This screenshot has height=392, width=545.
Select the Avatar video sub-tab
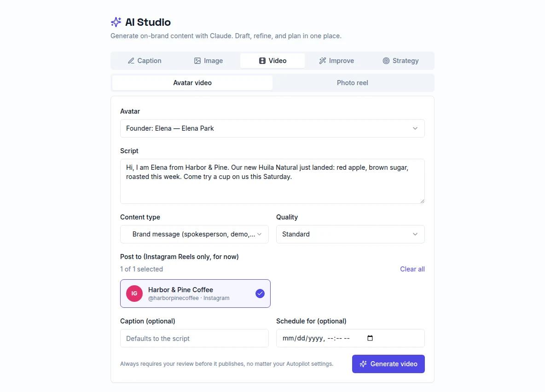pos(192,83)
